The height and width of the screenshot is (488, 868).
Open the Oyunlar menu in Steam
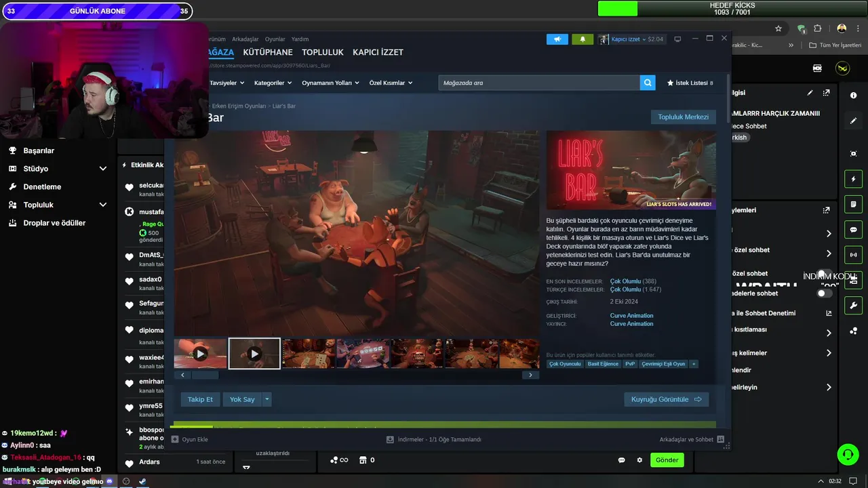click(275, 39)
